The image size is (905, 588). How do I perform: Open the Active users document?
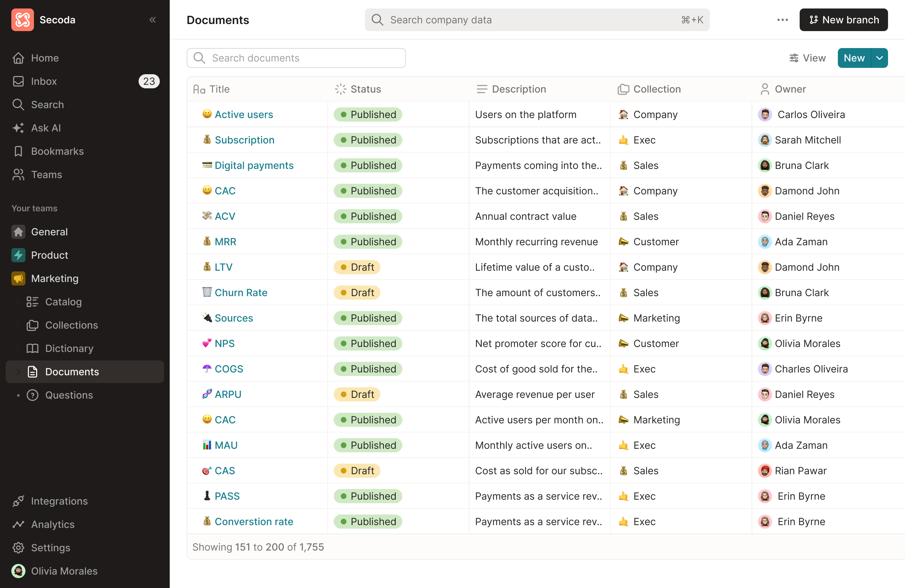244,114
